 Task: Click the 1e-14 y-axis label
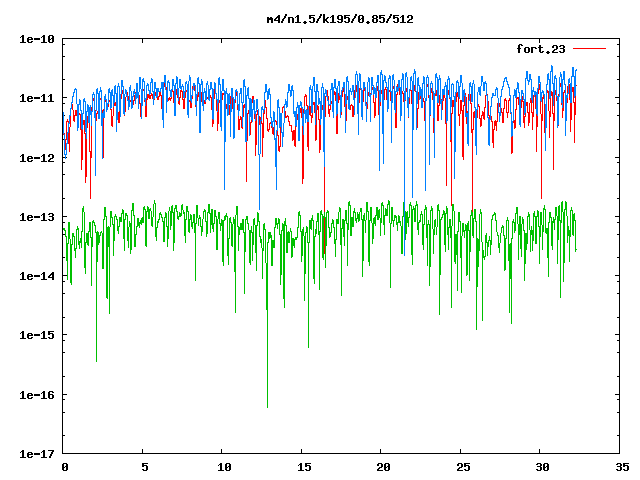[37, 276]
